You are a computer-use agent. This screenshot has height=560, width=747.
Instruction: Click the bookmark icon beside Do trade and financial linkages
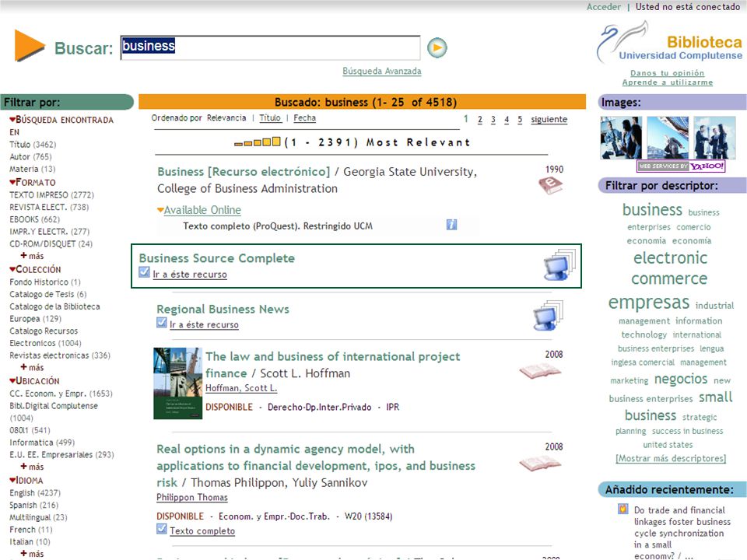[622, 509]
